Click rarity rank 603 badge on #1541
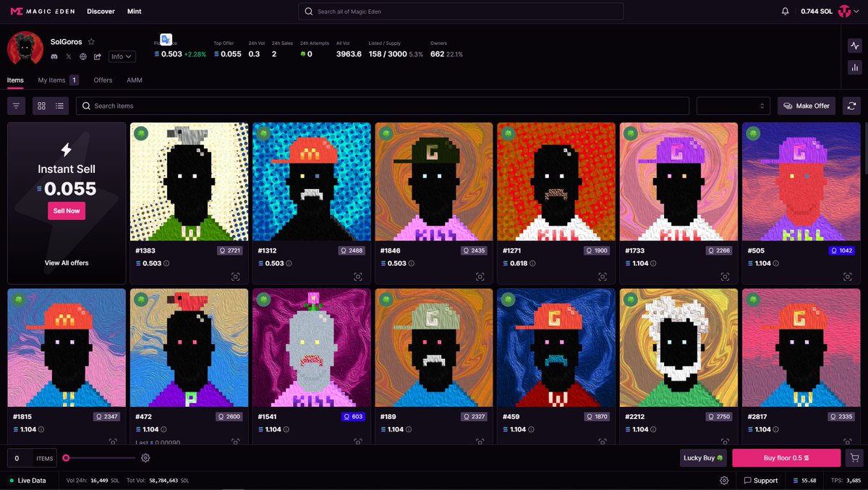Image resolution: width=868 pixels, height=490 pixels. coord(354,417)
